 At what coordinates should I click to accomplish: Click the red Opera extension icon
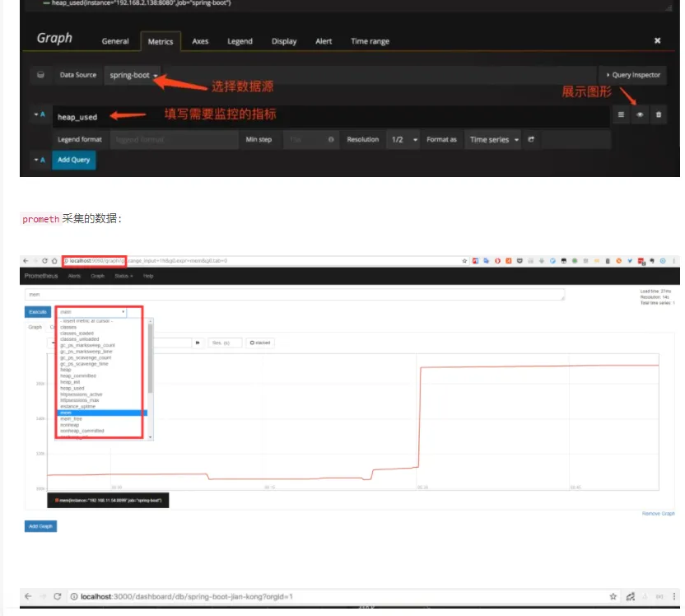point(497,261)
